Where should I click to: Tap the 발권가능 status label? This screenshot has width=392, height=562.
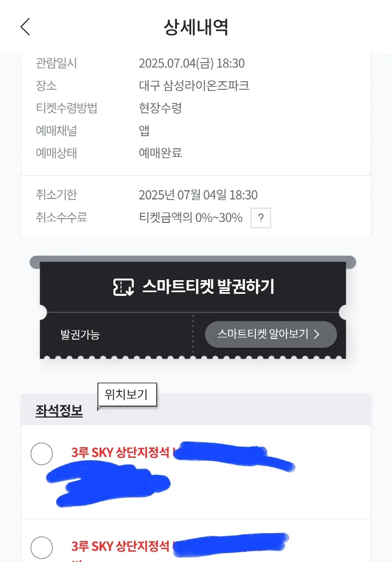tap(80, 335)
